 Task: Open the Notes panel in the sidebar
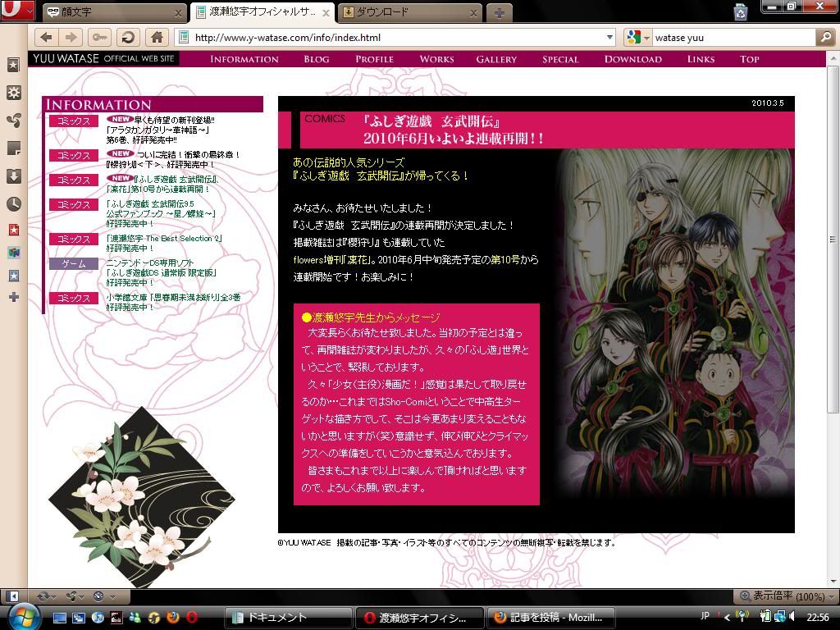[x=13, y=148]
